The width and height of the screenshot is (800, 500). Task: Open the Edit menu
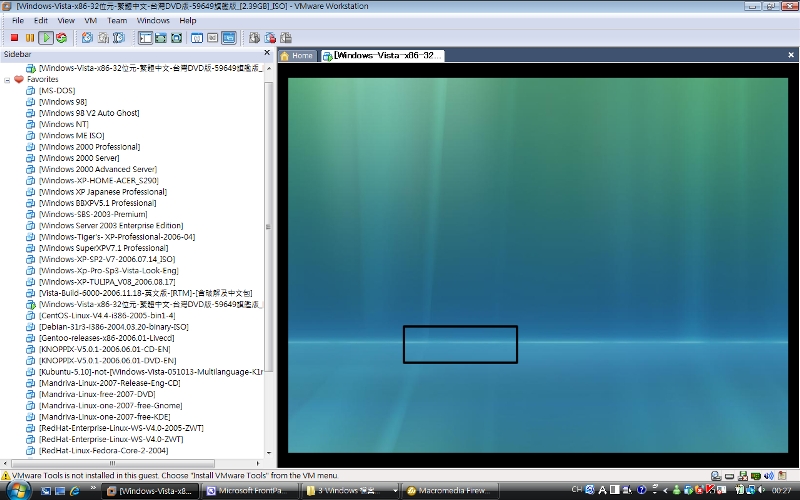click(41, 20)
